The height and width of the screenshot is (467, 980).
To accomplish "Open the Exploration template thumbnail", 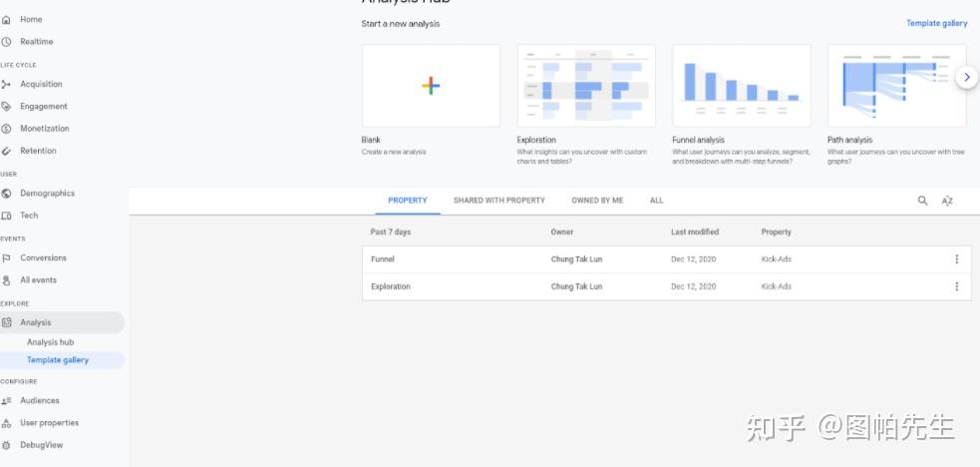I will [586, 86].
